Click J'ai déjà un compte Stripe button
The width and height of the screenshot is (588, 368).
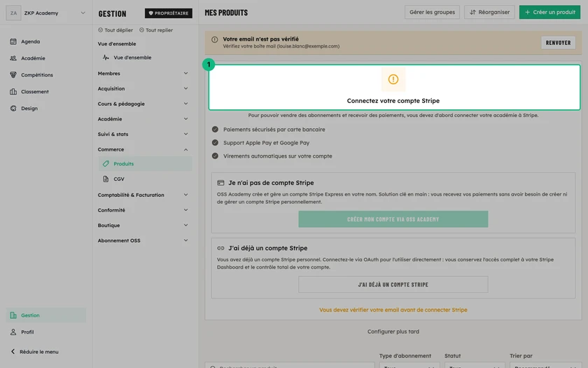393,285
